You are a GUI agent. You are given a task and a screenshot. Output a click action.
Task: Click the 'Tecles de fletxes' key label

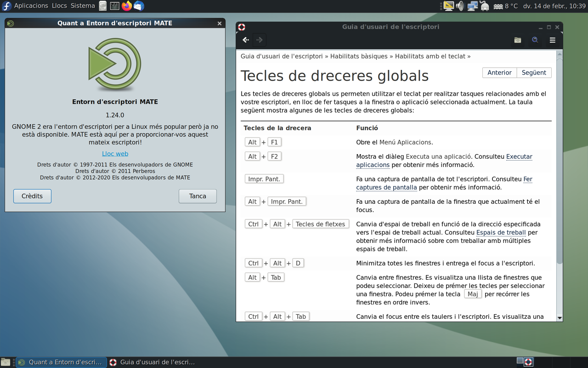321,224
